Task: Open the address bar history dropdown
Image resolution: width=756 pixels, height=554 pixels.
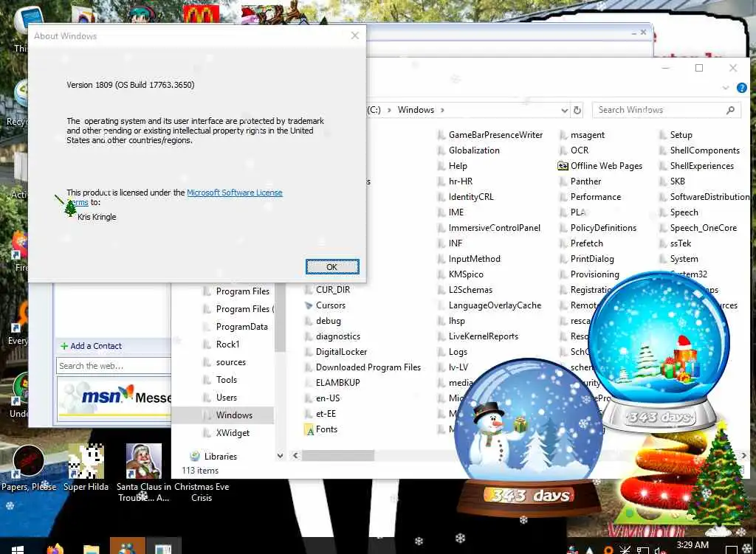Action: [x=564, y=111]
